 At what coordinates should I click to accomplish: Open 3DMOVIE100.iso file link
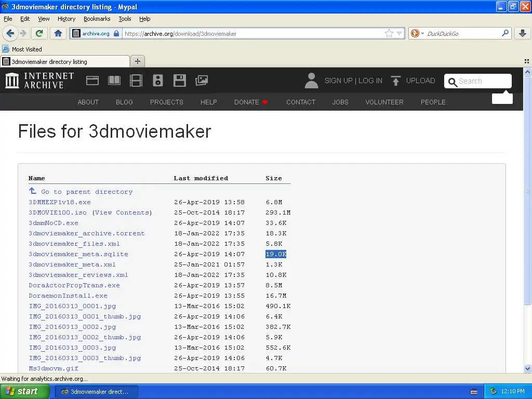click(58, 212)
